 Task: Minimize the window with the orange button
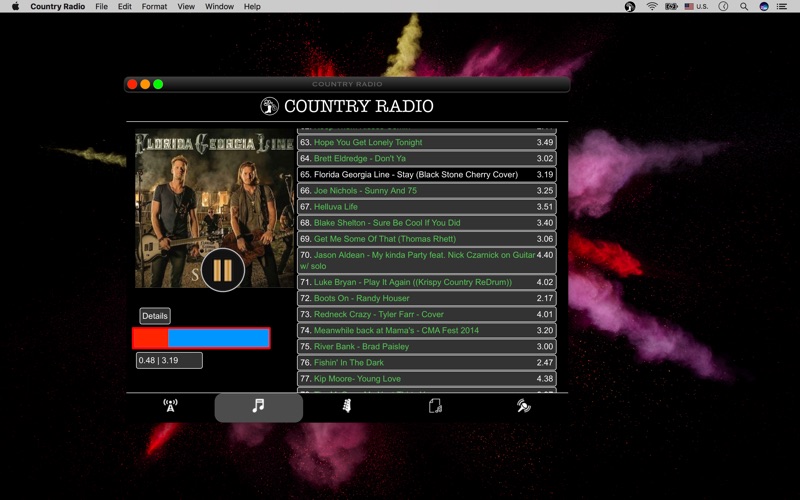coord(145,84)
